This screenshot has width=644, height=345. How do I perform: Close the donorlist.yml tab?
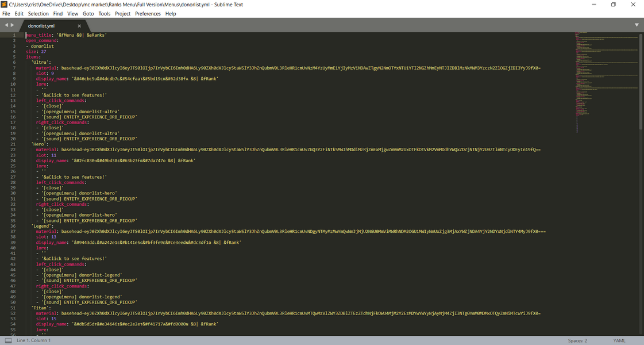coord(79,26)
